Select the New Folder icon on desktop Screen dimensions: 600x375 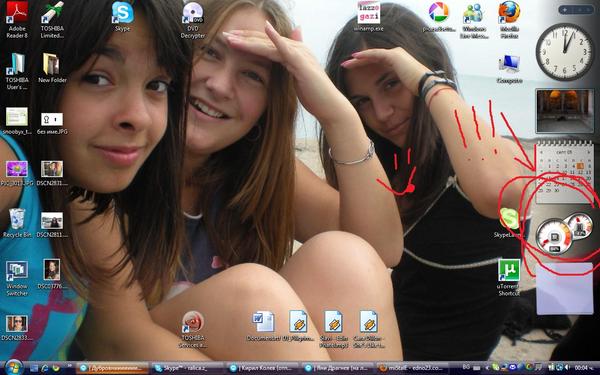coord(52,68)
